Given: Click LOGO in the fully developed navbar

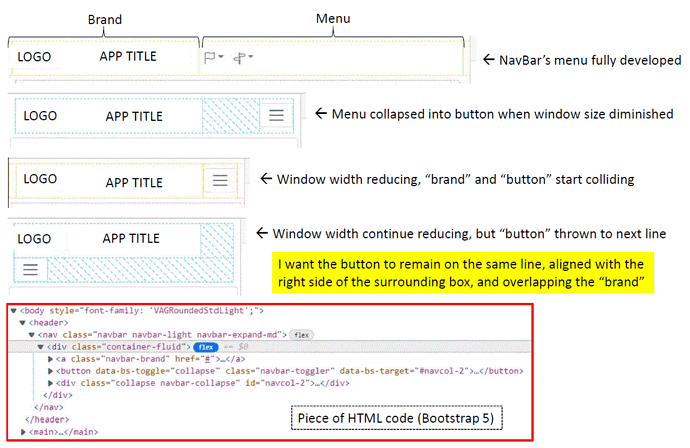Looking at the screenshot, I should [34, 57].
